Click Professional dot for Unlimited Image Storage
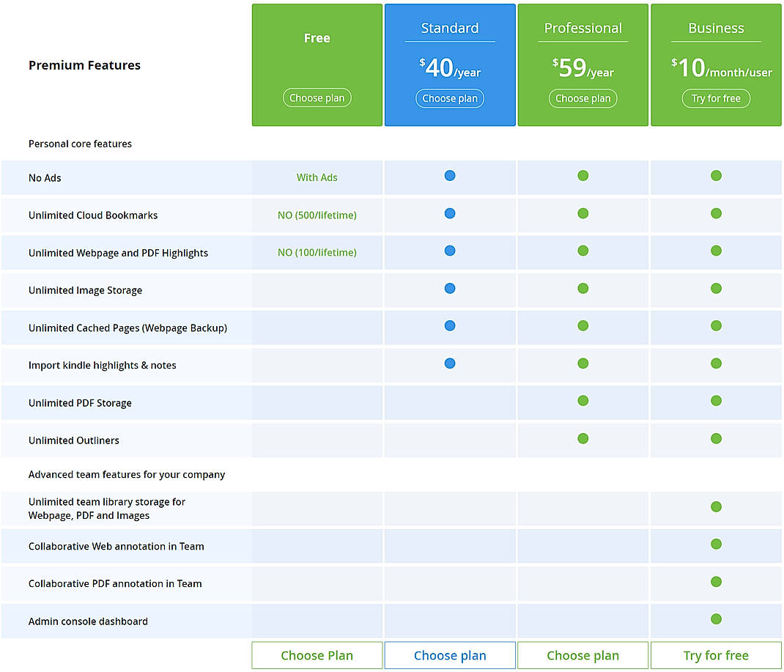Image resolution: width=784 pixels, height=672 pixels. pos(583,289)
